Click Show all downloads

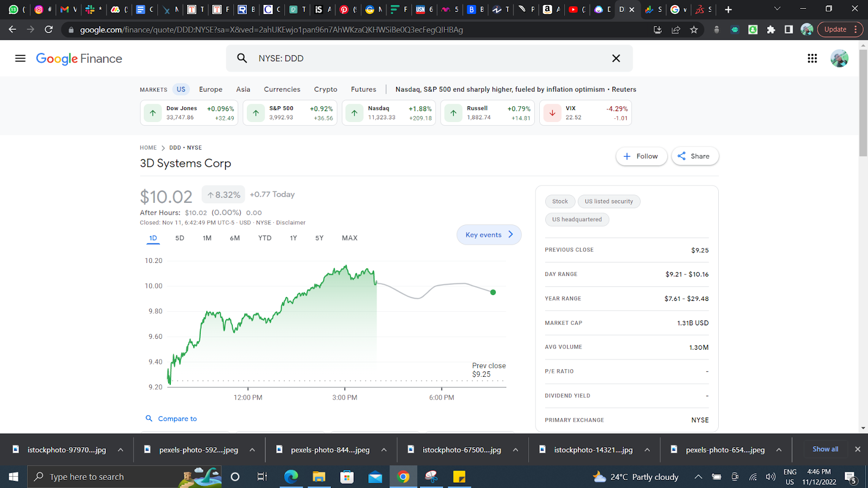click(x=825, y=449)
